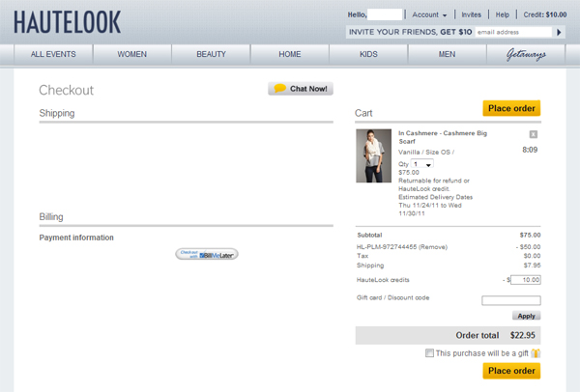The height and width of the screenshot is (392, 580).
Task: Click the cashmere scarf product thumbnail
Action: click(x=373, y=155)
